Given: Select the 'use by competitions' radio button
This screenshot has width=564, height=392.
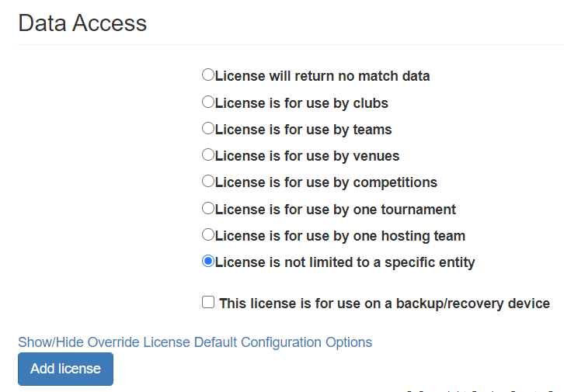Looking at the screenshot, I should (x=207, y=181).
